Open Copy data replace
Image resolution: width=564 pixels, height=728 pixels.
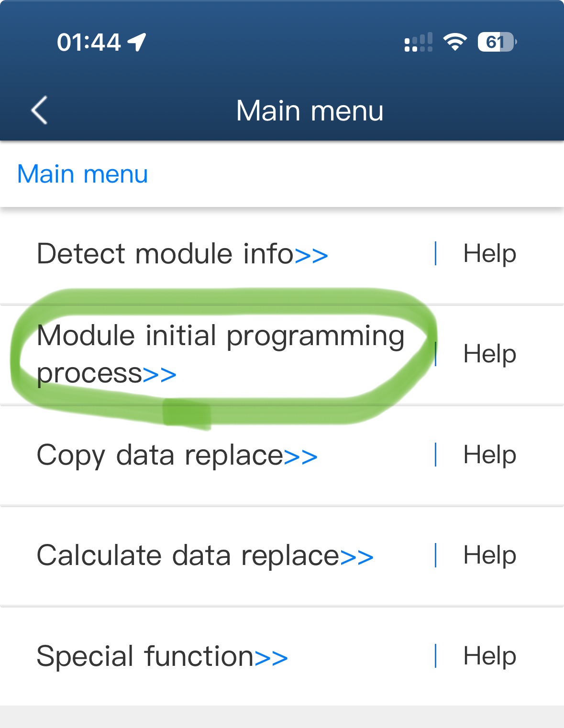[160, 455]
